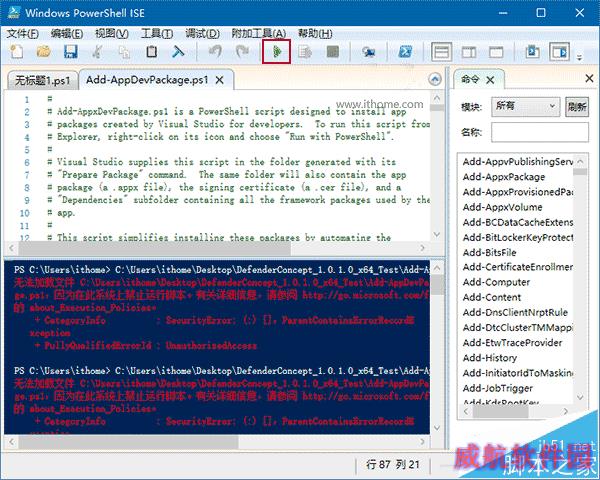The height and width of the screenshot is (480, 600).
Task: Select Add-Computer command
Action: pos(496,282)
